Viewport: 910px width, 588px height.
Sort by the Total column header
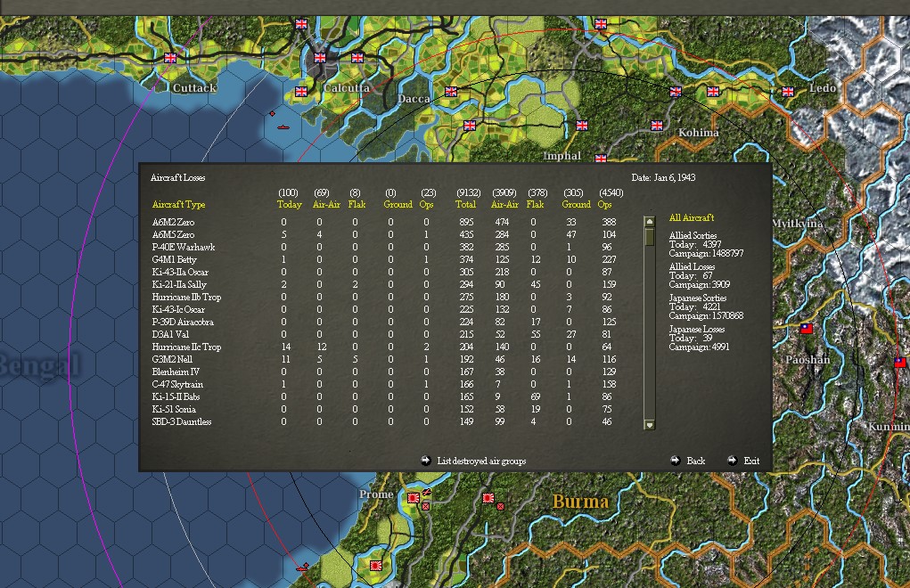465,204
